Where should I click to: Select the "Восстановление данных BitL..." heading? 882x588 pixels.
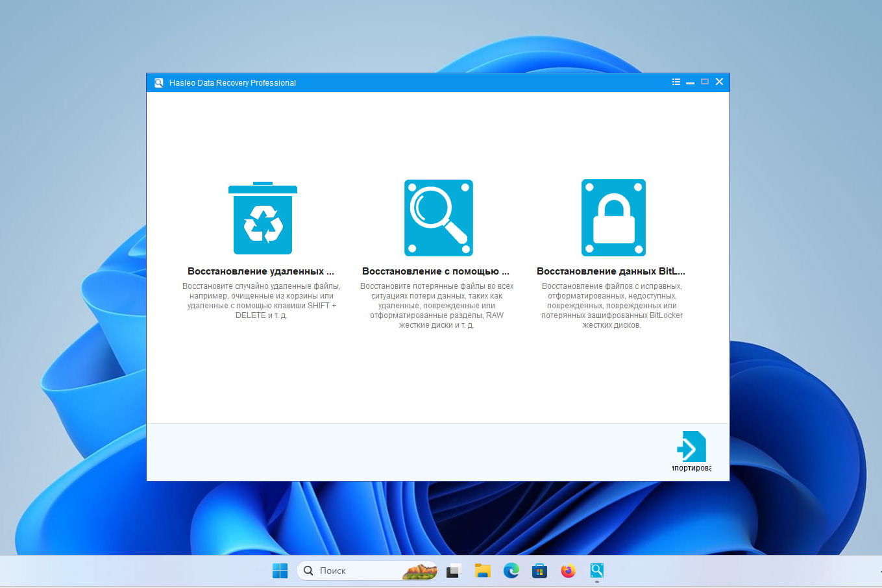[611, 271]
